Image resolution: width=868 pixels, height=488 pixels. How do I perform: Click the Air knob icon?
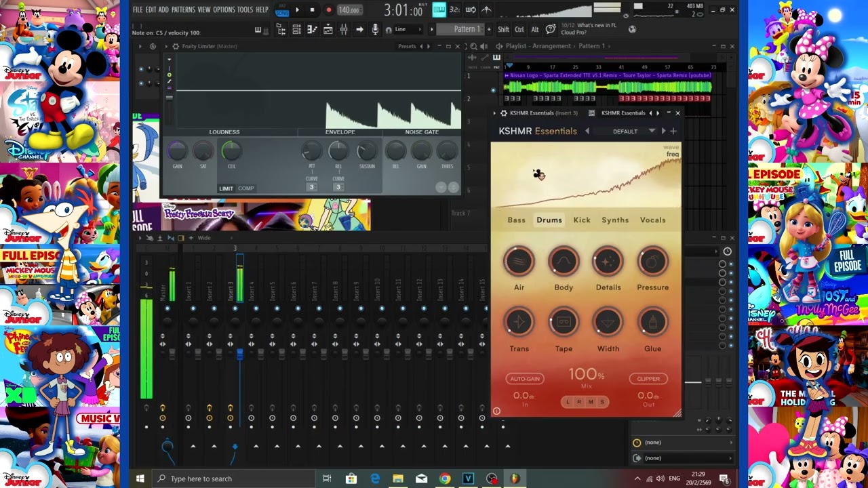[x=519, y=262]
